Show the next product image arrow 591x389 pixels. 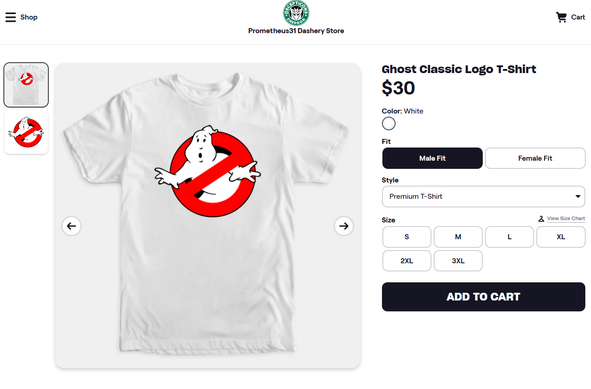[343, 226]
